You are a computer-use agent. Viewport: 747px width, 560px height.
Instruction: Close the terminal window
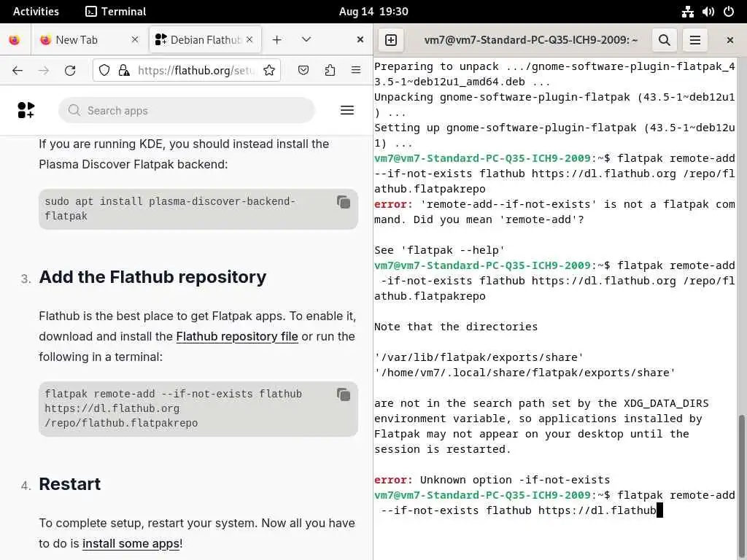point(729,40)
